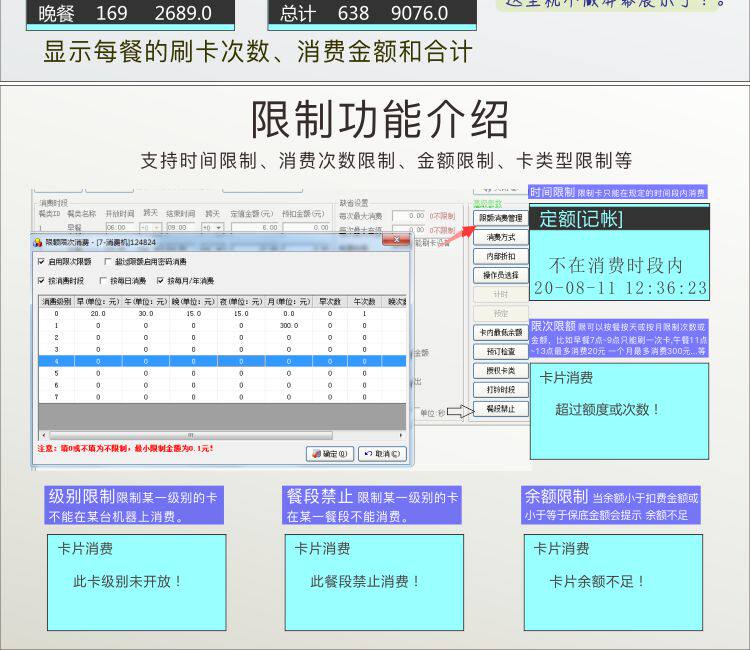Uncheck 启用限次限额 checkbox
Screen dimensions: 750x650
[x=41, y=262]
